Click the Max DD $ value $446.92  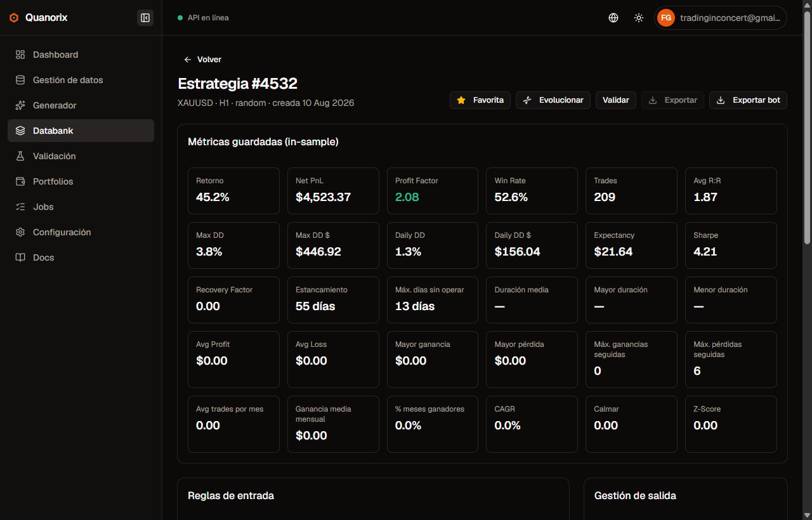click(x=318, y=252)
